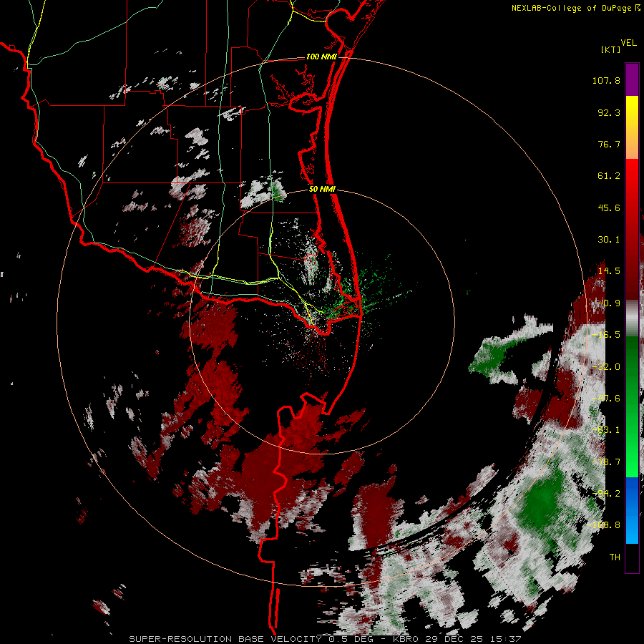This screenshot has height=644, width=644.
Task: Select the -78.7 legend value
Action: [606, 462]
